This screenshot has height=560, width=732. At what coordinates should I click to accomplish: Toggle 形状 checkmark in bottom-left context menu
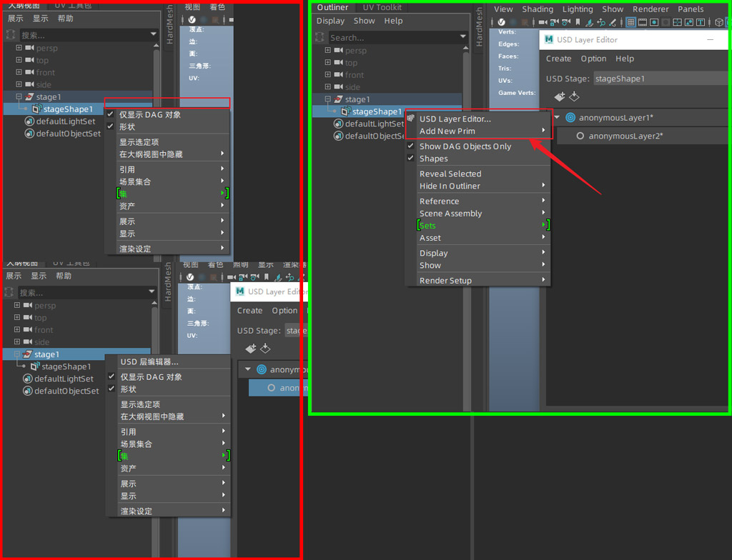point(112,389)
